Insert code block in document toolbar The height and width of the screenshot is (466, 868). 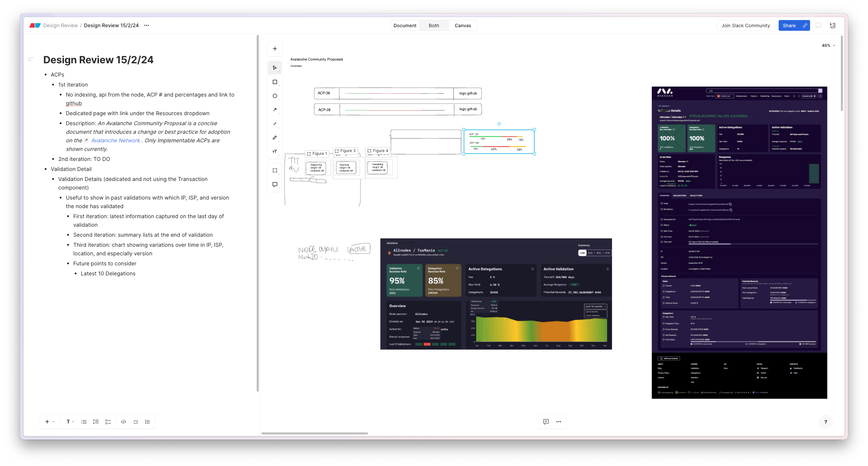123,422
